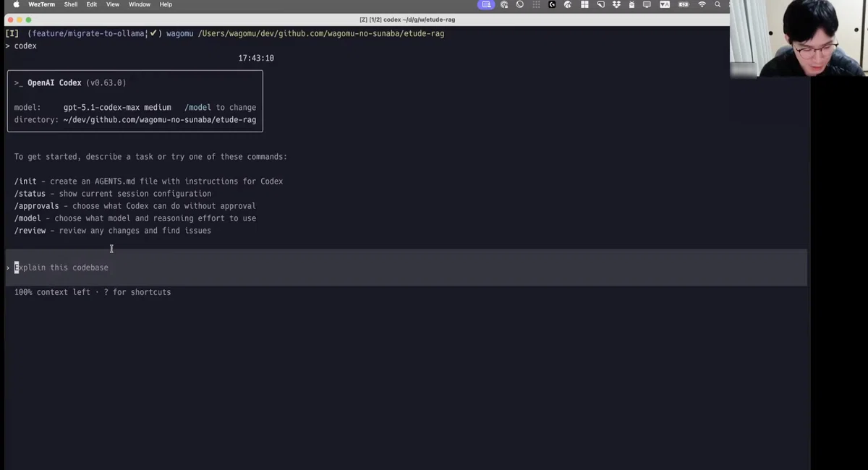
Task: Click the '[I]' vi-mode indicator in prompt
Action: tap(12, 33)
